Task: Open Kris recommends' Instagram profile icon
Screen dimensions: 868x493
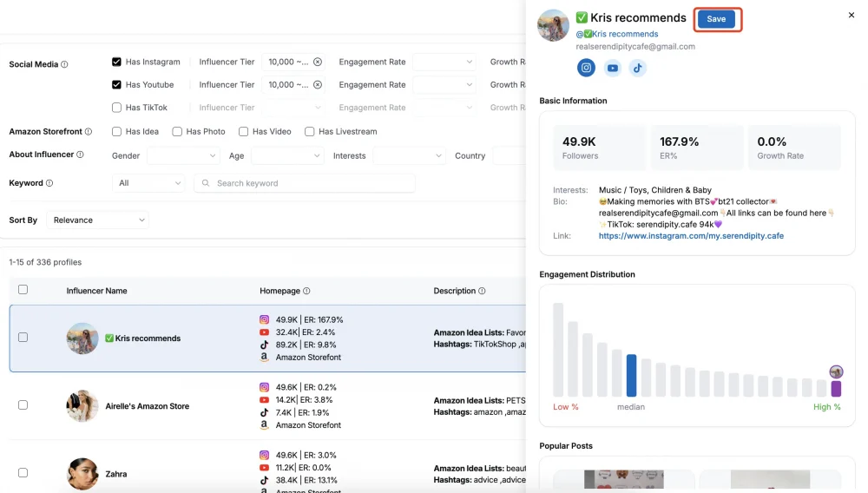Action: (x=586, y=68)
